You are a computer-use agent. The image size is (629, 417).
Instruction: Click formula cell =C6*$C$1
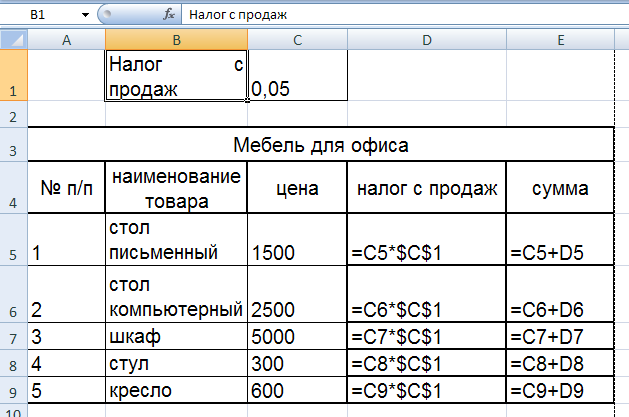coord(427,294)
